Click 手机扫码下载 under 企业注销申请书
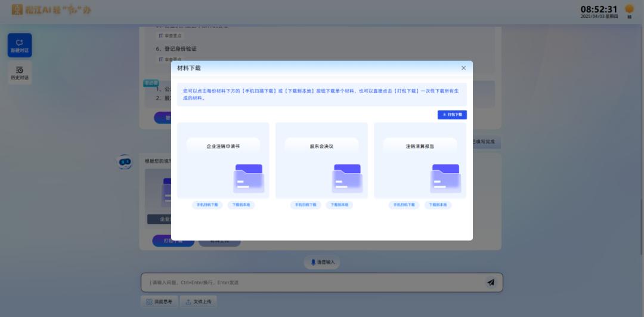This screenshot has width=644, height=317. pyautogui.click(x=208, y=205)
